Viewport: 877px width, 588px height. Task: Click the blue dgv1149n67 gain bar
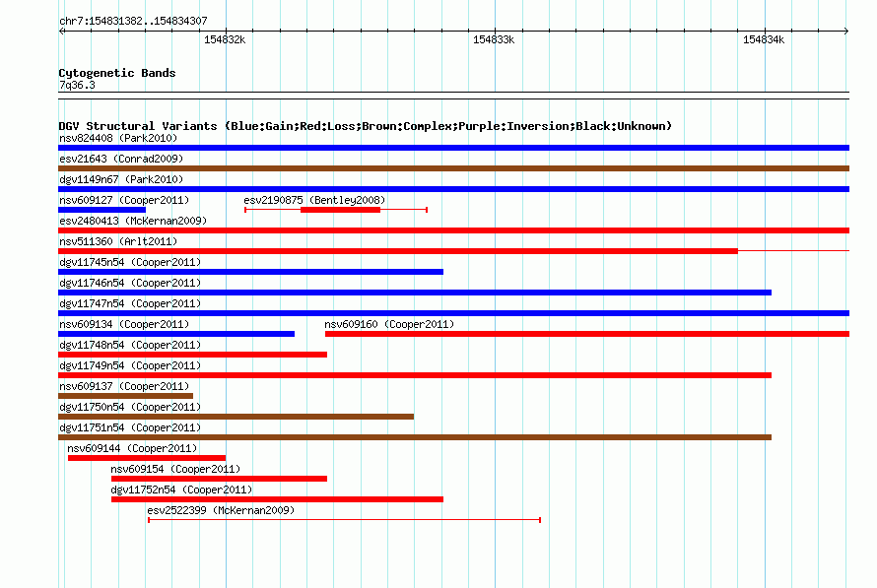point(453,189)
